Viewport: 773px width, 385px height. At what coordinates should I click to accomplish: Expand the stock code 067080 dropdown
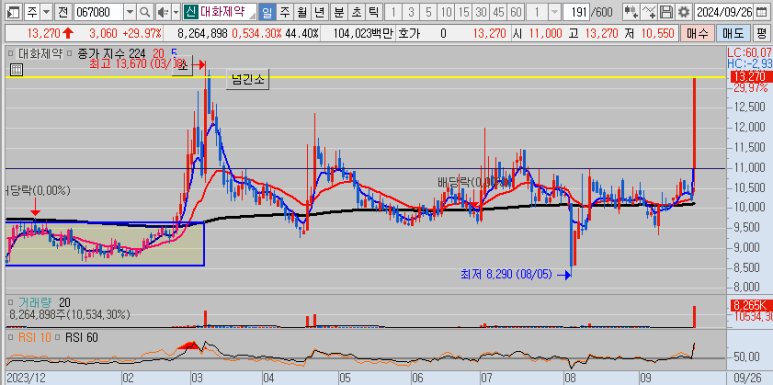pos(130,12)
